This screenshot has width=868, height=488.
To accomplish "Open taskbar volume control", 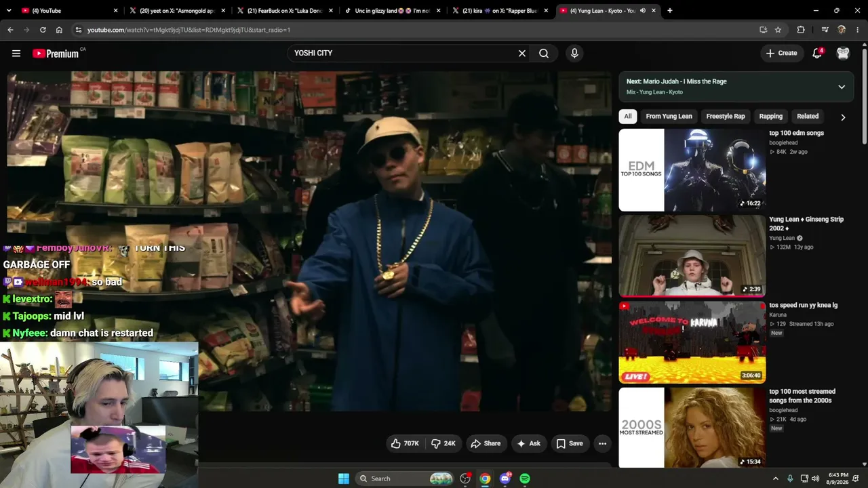I will tap(816, 479).
